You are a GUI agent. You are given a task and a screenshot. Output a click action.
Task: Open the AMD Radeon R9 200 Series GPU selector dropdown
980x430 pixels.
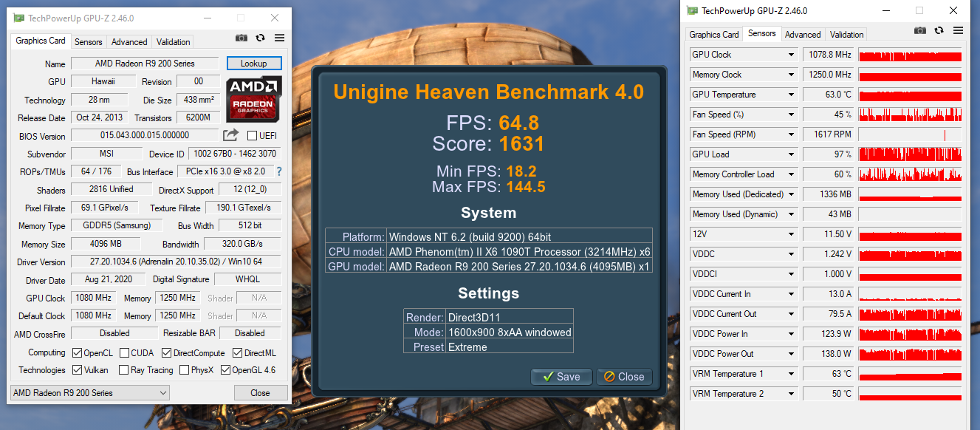pyautogui.click(x=90, y=392)
